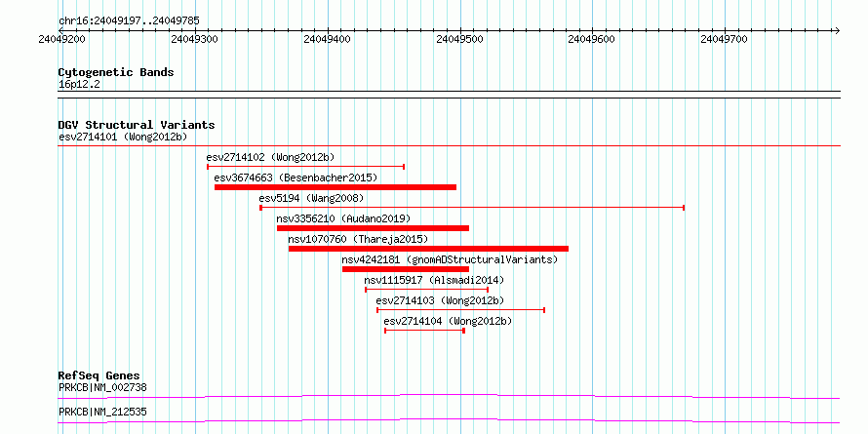Viewport: 868px width, 434px height.
Task: Select the DGV Structural Variants track title
Action: pos(137,125)
